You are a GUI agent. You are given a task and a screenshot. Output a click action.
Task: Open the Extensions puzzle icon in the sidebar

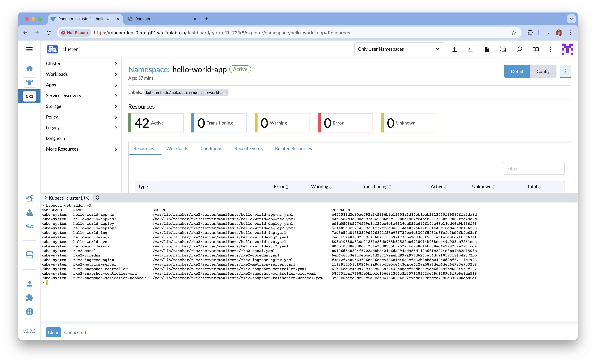coord(29,298)
